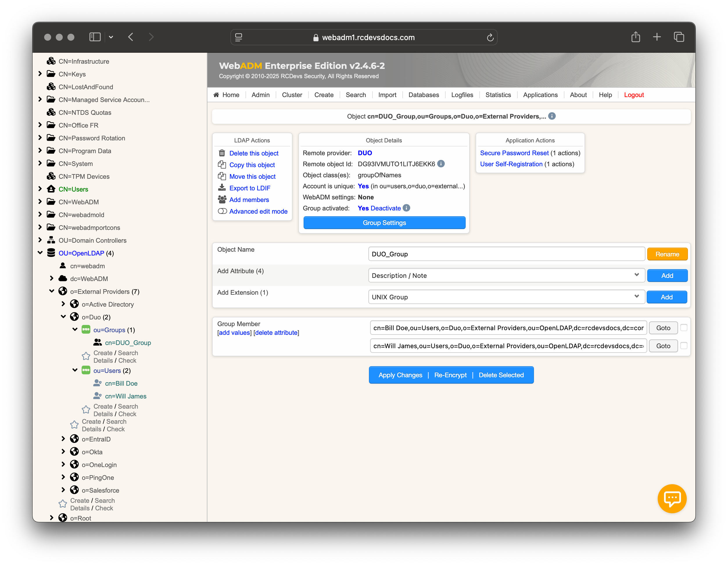The height and width of the screenshot is (565, 728).
Task: Open the Statistics menu
Action: [498, 95]
